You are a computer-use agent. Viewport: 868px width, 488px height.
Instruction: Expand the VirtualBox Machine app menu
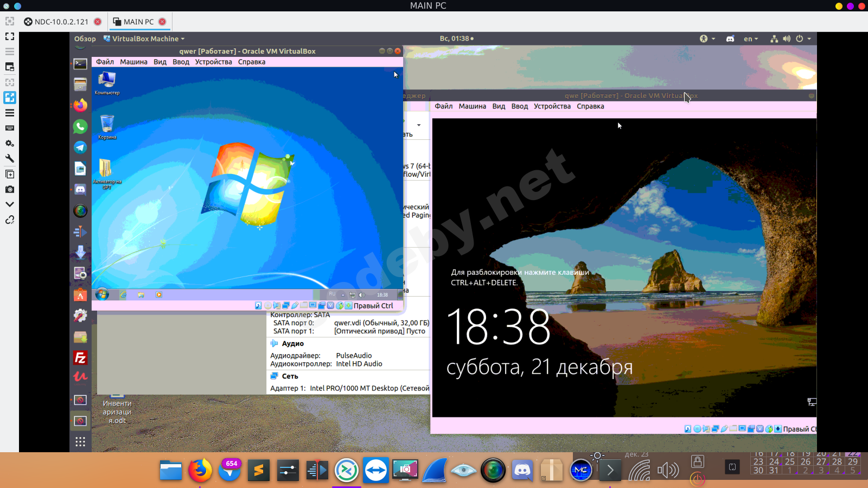tap(144, 38)
